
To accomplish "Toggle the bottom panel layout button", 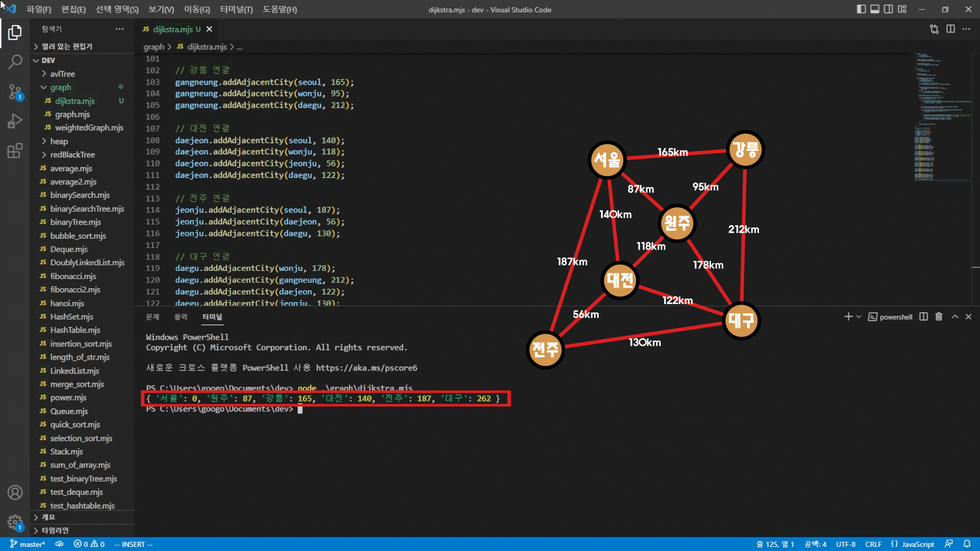I will pos(875,9).
